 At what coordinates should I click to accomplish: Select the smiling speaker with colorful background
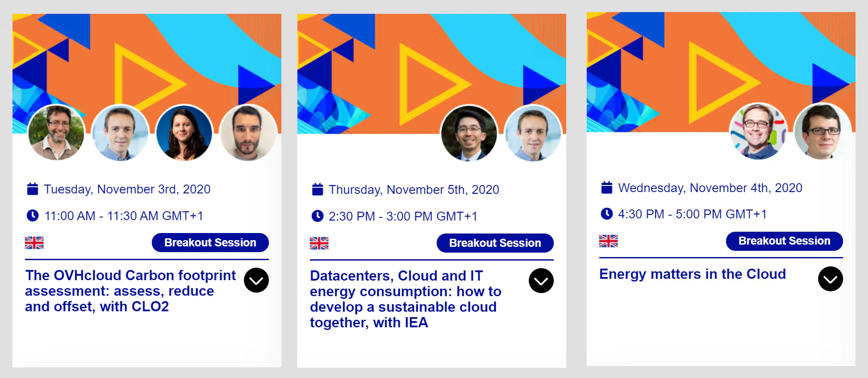758,131
